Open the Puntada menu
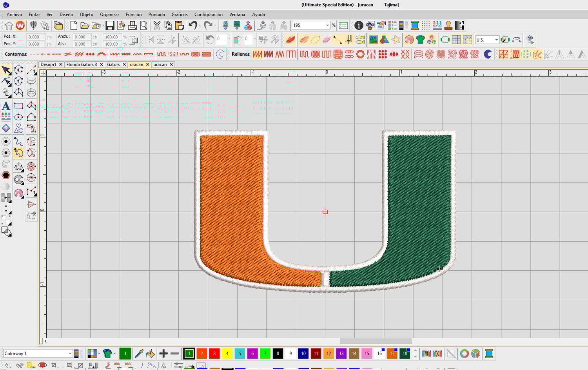This screenshot has width=588, height=370. pyautogui.click(x=156, y=15)
